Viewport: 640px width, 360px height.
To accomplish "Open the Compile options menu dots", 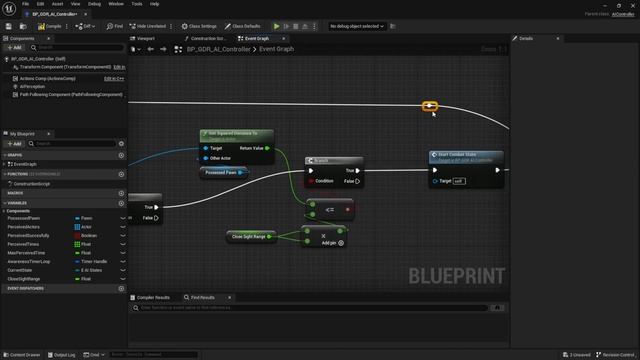I will pyautogui.click(x=67, y=26).
